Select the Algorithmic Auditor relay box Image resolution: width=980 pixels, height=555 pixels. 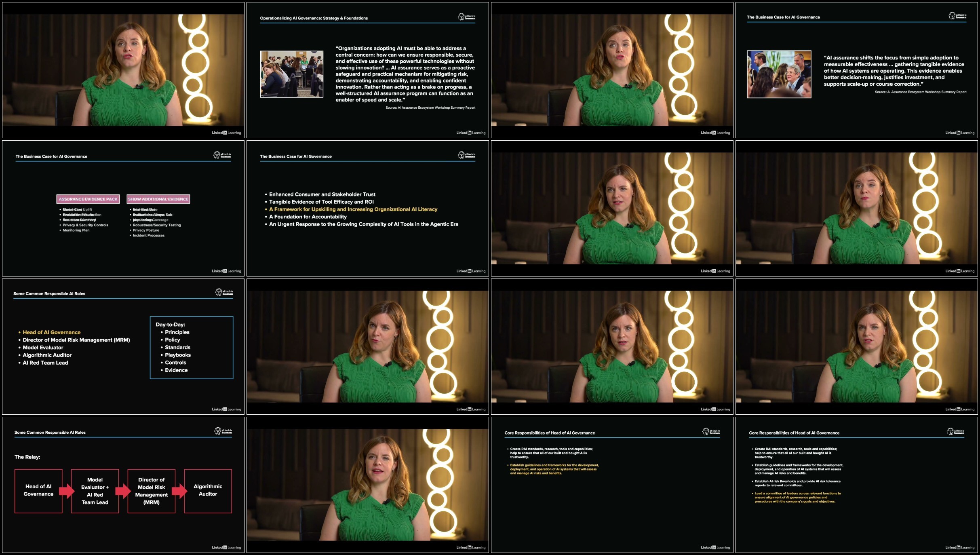[208, 491]
